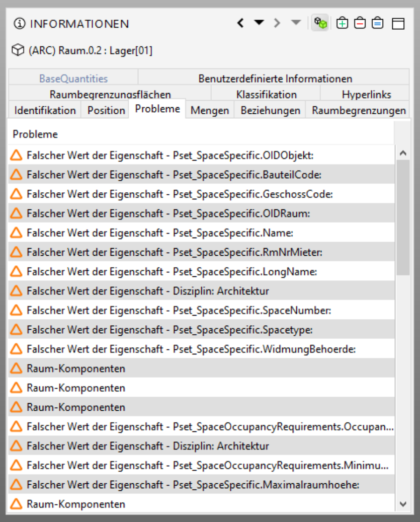This screenshot has width=420, height=522.
Task: Select the Pset_SpaceSpecific.RmNrMieter problem row
Action: tap(202, 252)
